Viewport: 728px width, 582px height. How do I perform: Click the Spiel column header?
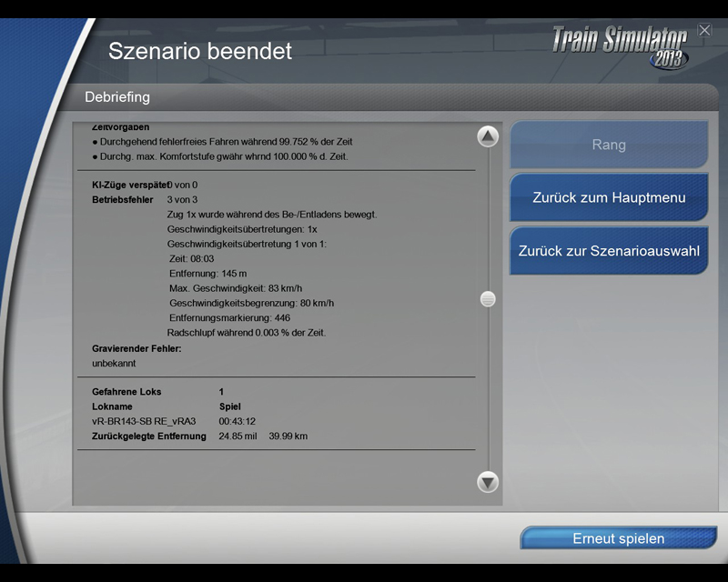click(x=230, y=406)
